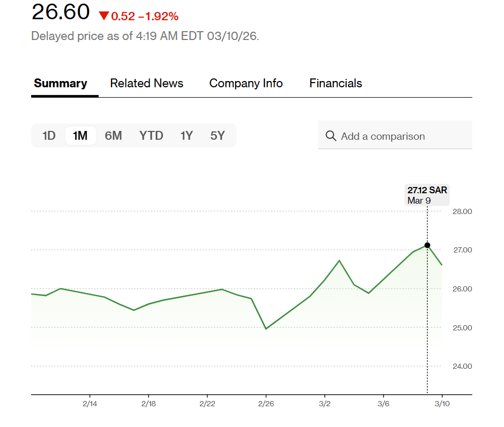Click the 2/26 date axis label
This screenshot has height=427, width=504.
266,404
